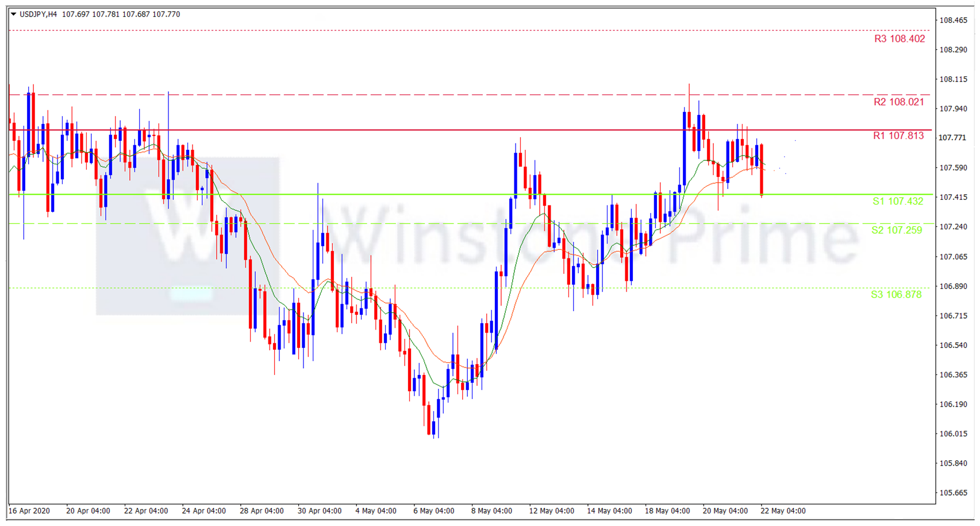The width and height of the screenshot is (980, 526).
Task: Click the OHLC values in chart header
Action: coord(121,14)
